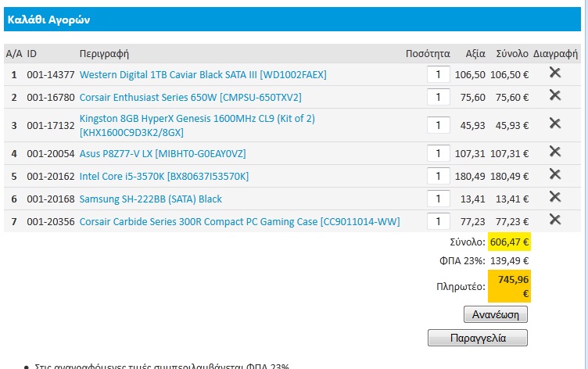Click the Αξία column header
Viewport: 588px width, 369px height.
[475, 54]
